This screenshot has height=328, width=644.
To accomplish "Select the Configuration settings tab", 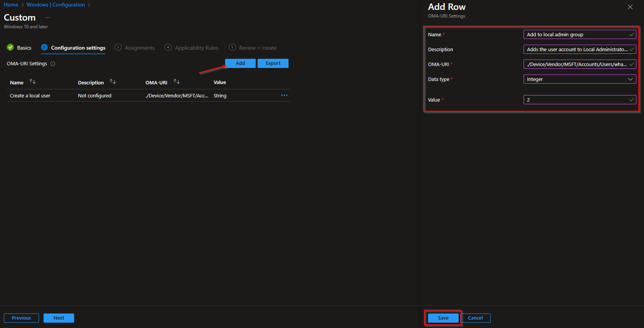I will click(78, 48).
